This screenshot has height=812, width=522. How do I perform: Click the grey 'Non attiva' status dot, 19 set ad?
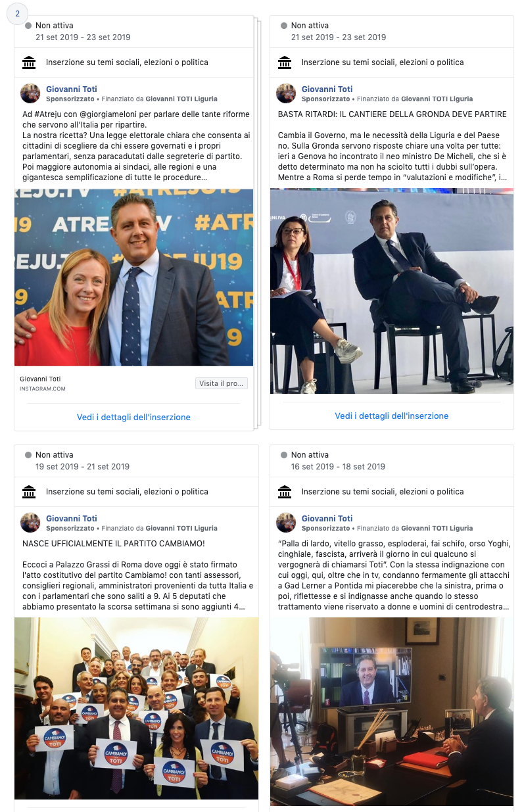[28, 455]
